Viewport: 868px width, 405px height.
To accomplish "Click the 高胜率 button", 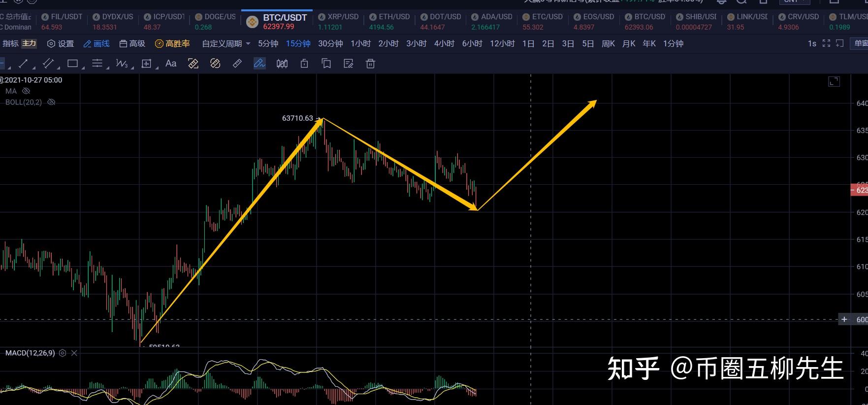I will 172,44.
